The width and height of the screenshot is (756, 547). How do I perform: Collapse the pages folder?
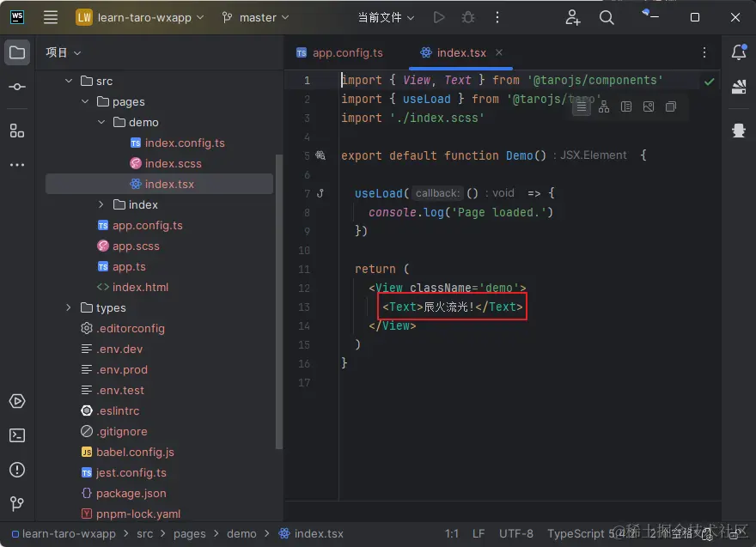click(x=85, y=101)
